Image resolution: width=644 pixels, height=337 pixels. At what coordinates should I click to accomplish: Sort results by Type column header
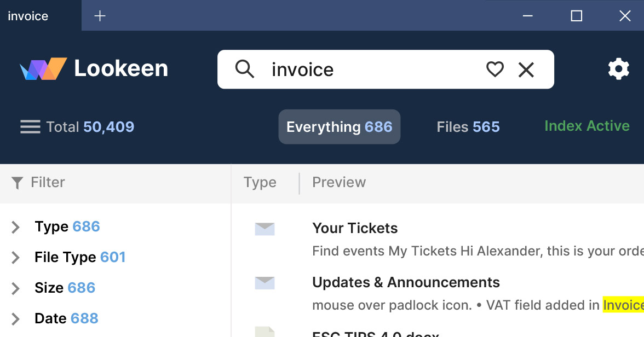[x=260, y=183]
